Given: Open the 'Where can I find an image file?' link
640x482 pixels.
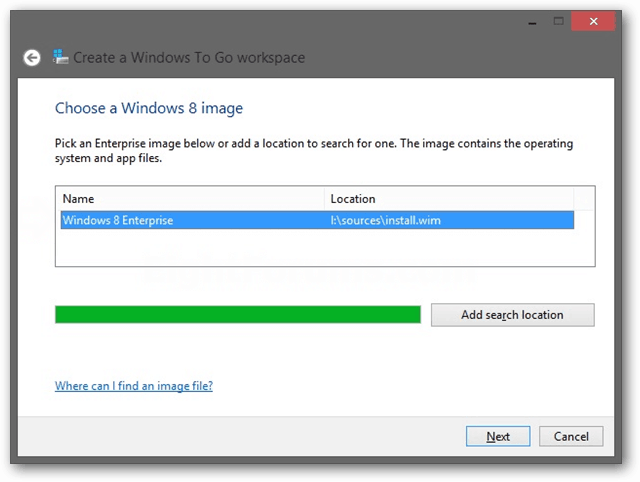Looking at the screenshot, I should pos(134,386).
